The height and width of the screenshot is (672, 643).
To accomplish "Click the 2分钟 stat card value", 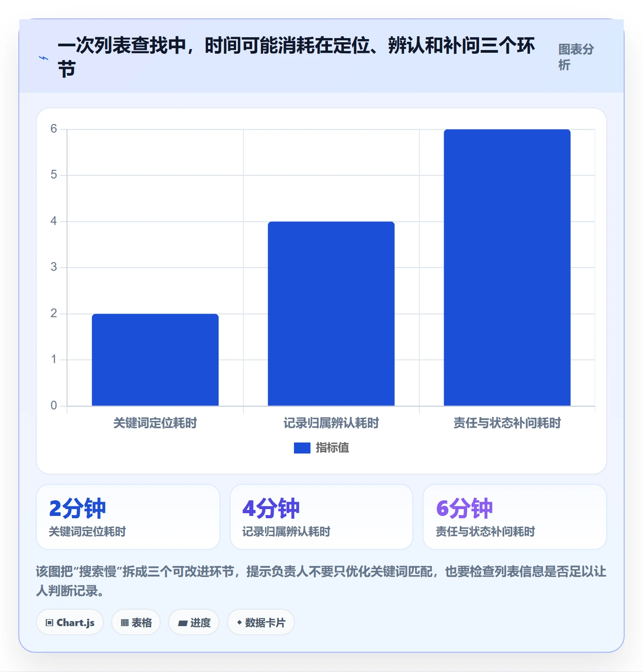I will tap(78, 508).
